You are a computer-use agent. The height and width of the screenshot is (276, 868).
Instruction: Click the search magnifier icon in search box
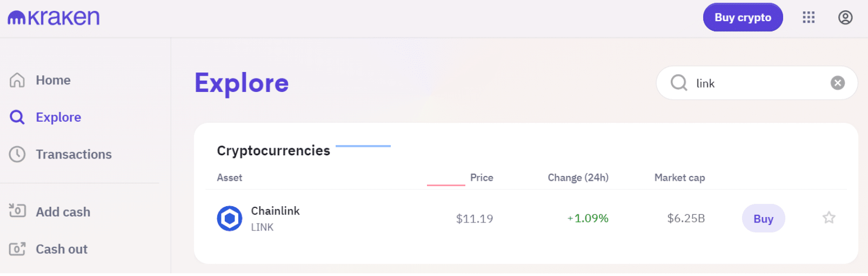point(679,83)
